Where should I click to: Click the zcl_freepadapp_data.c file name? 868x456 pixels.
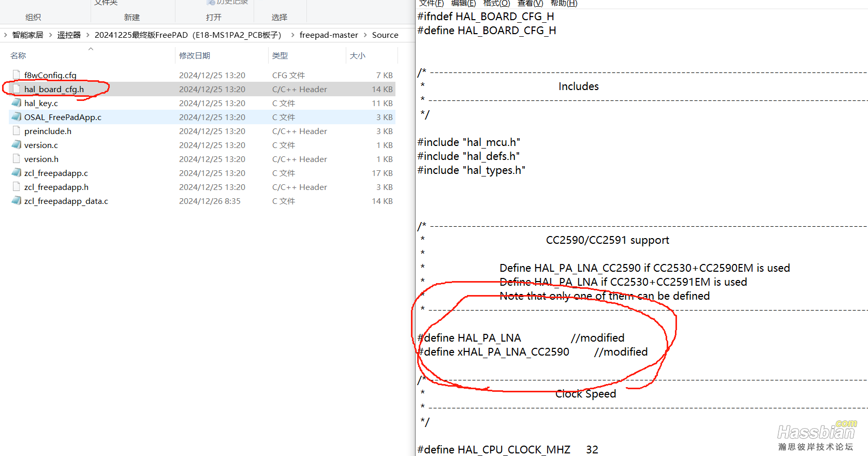tap(66, 201)
